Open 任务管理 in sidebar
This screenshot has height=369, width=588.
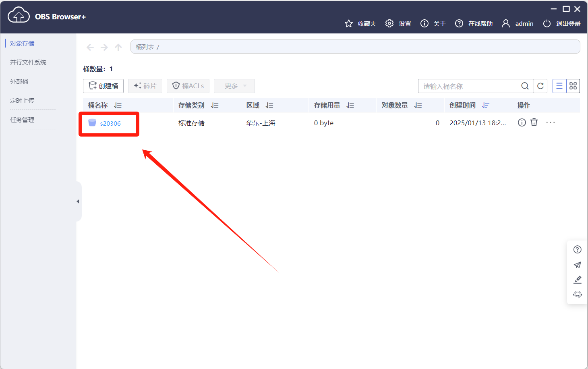[22, 120]
